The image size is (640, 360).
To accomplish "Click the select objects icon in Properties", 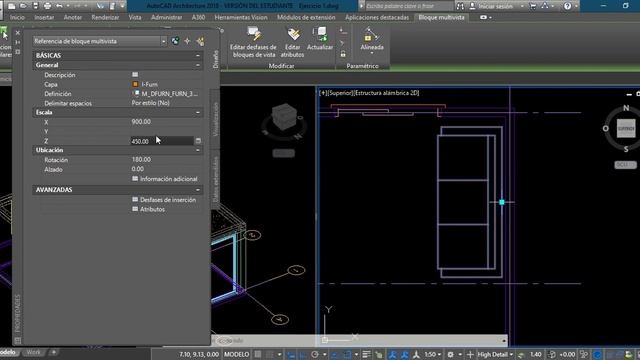I will click(x=187, y=41).
